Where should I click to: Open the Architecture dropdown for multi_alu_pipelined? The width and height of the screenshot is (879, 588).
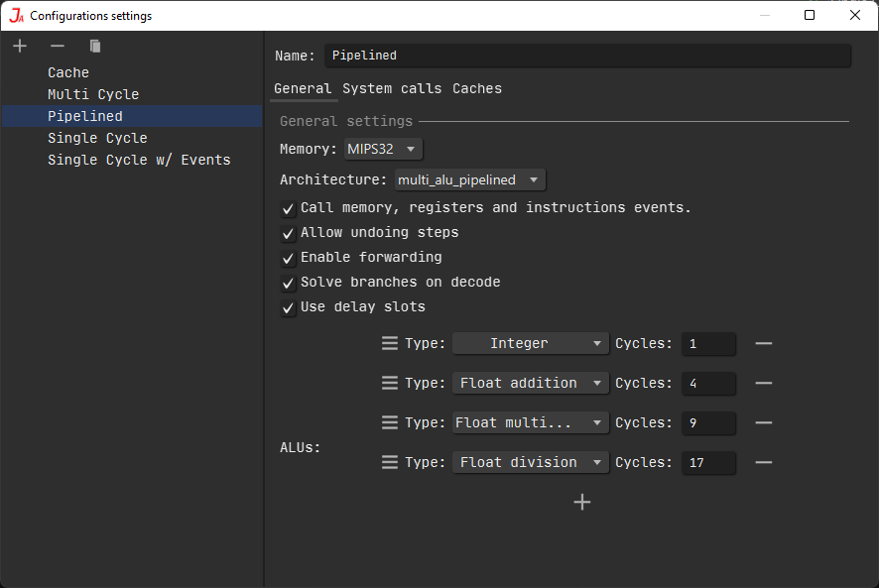click(x=469, y=179)
